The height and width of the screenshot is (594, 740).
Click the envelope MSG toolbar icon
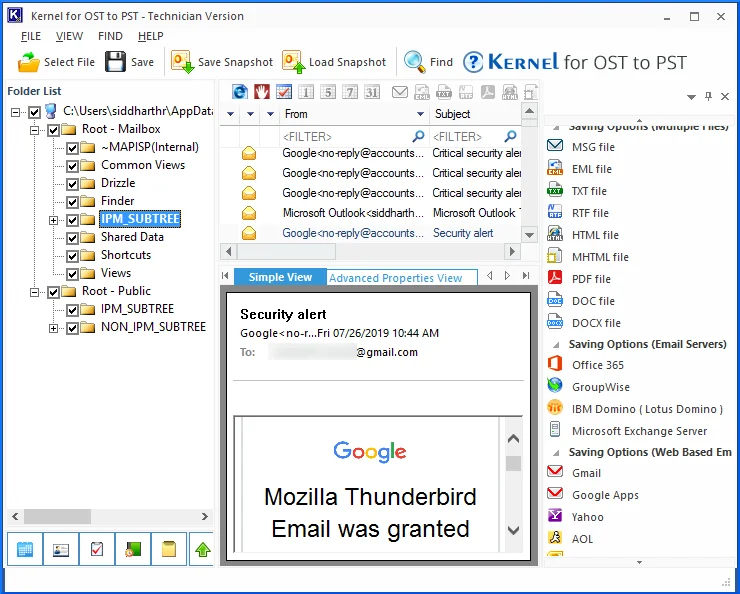tap(400, 92)
